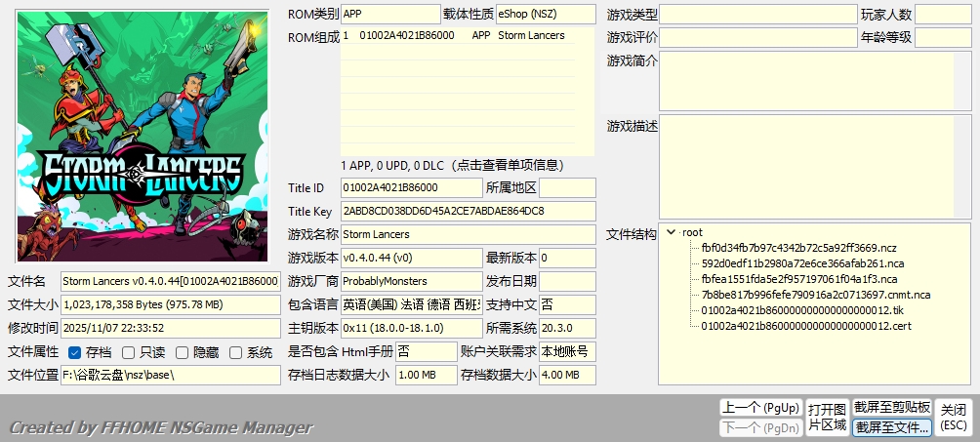Click the 截屏至文件 button
The height and width of the screenshot is (442, 980).
(x=891, y=427)
